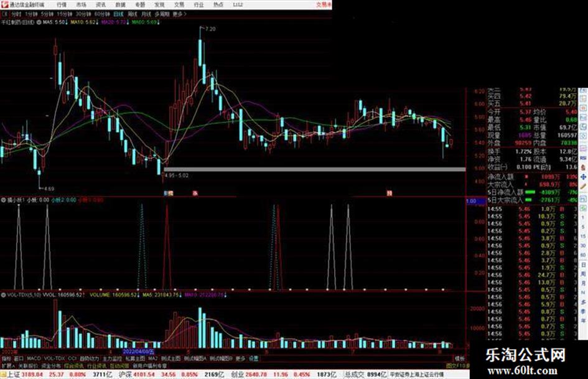Viewport: 588px width, 379px height.
Task: Switch chart to 15分钟 period
Action: pyautogui.click(x=65, y=14)
